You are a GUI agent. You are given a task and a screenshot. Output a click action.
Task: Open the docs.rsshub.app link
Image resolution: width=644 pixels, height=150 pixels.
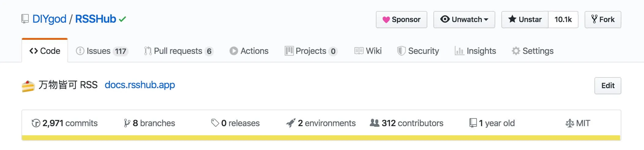[140, 85]
